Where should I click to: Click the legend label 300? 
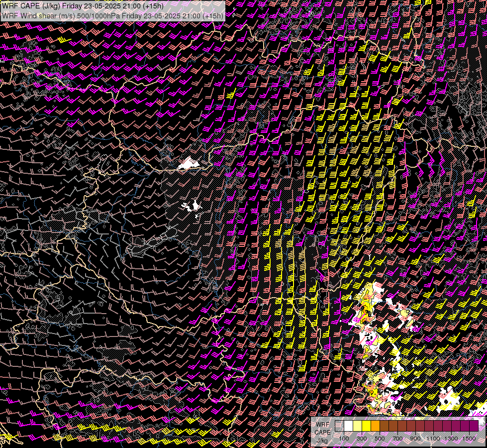pos(362,439)
